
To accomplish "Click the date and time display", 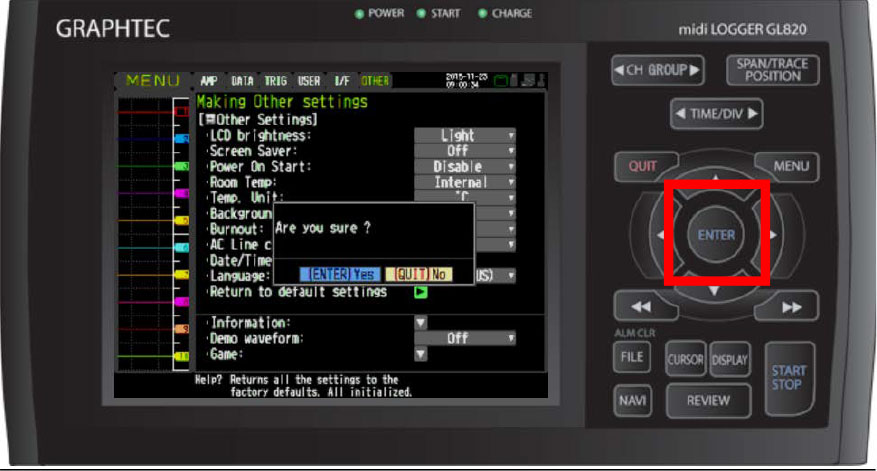I will (x=466, y=81).
